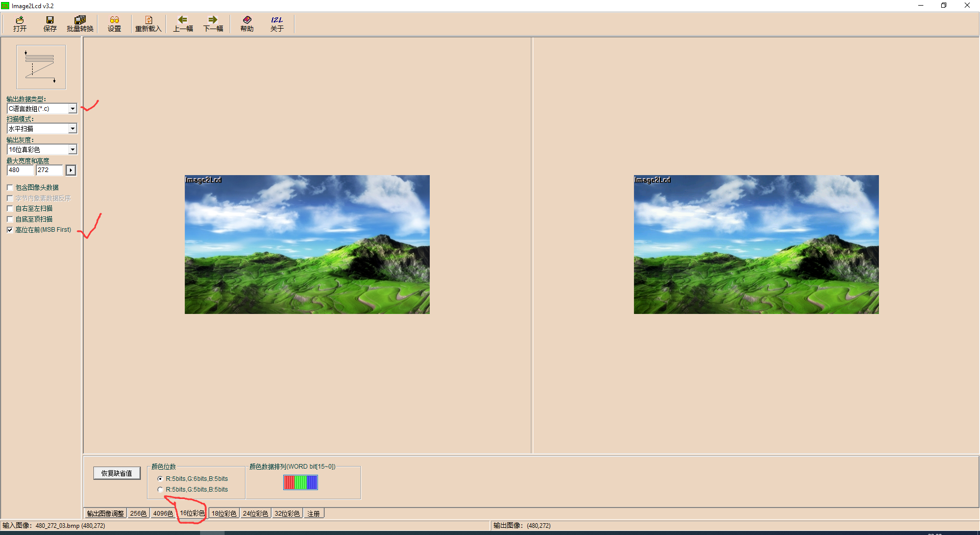Switch to 256色 tab

click(x=138, y=514)
